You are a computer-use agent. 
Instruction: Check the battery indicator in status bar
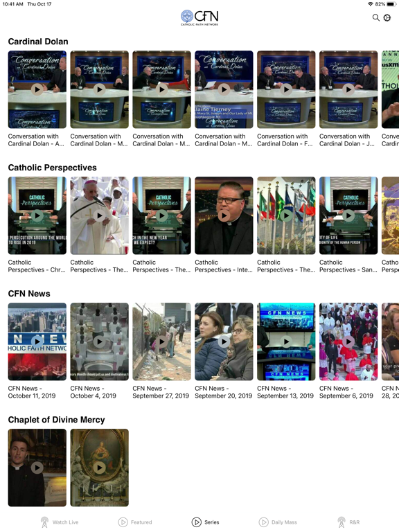[391, 4]
